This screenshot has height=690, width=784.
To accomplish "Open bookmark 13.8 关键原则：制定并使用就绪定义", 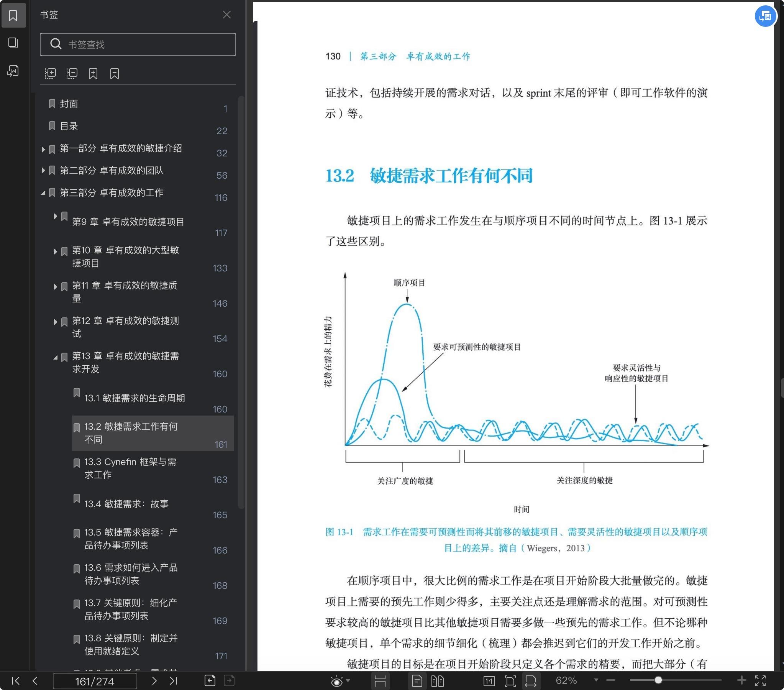I will pyautogui.click(x=131, y=645).
